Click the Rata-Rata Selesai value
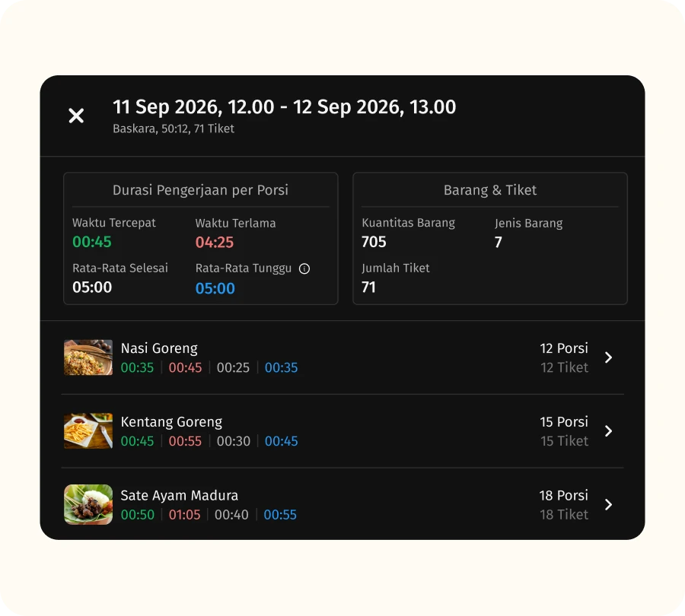This screenshot has height=616, width=685. pos(92,287)
